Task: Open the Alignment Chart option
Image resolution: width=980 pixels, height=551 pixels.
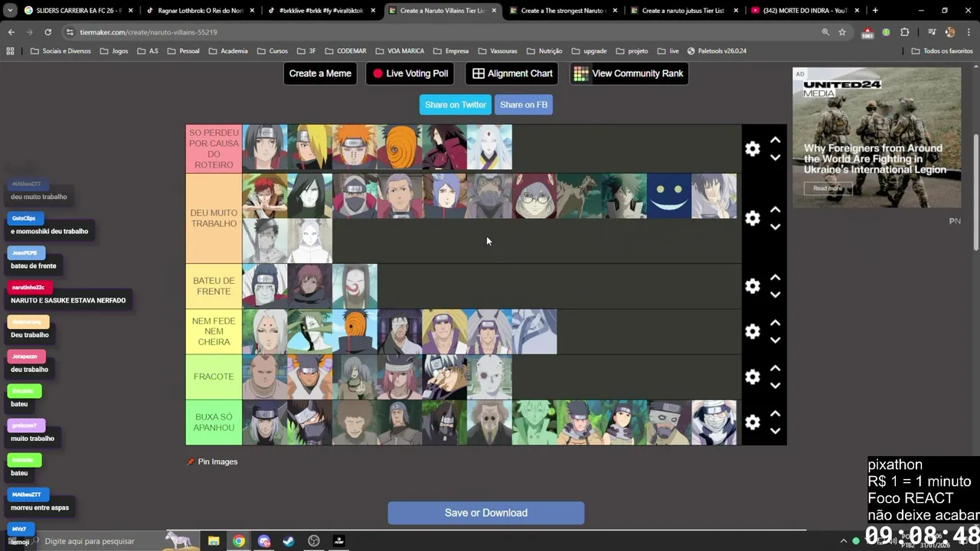Action: coord(512,73)
